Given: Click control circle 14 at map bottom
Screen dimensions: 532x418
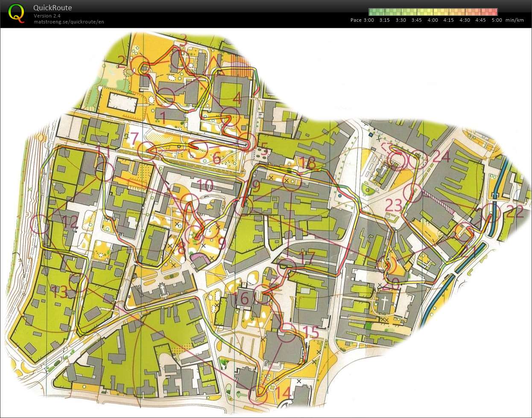Looking at the screenshot, I should tap(258, 394).
